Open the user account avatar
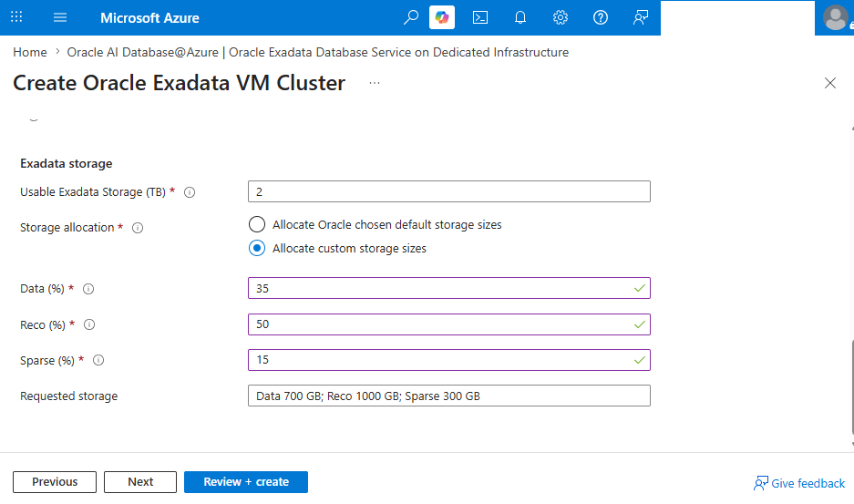Viewport: 854px width, 504px height. point(836,17)
